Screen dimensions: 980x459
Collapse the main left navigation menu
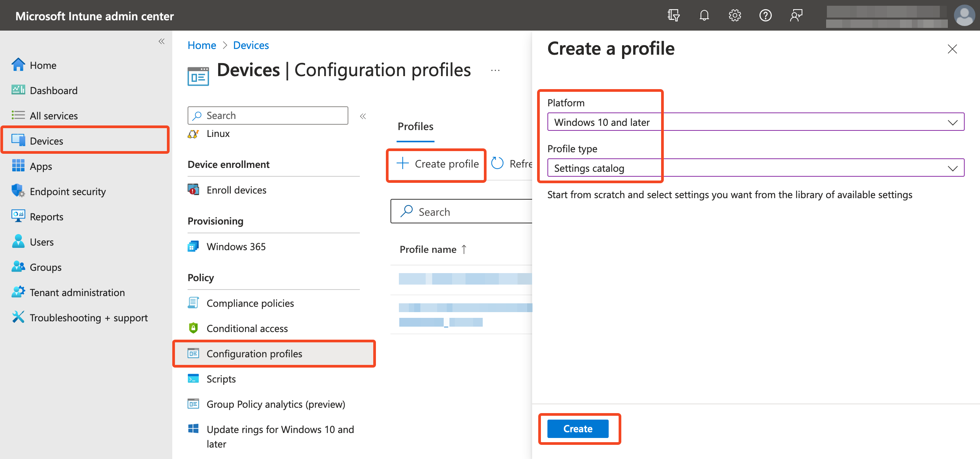point(162,41)
